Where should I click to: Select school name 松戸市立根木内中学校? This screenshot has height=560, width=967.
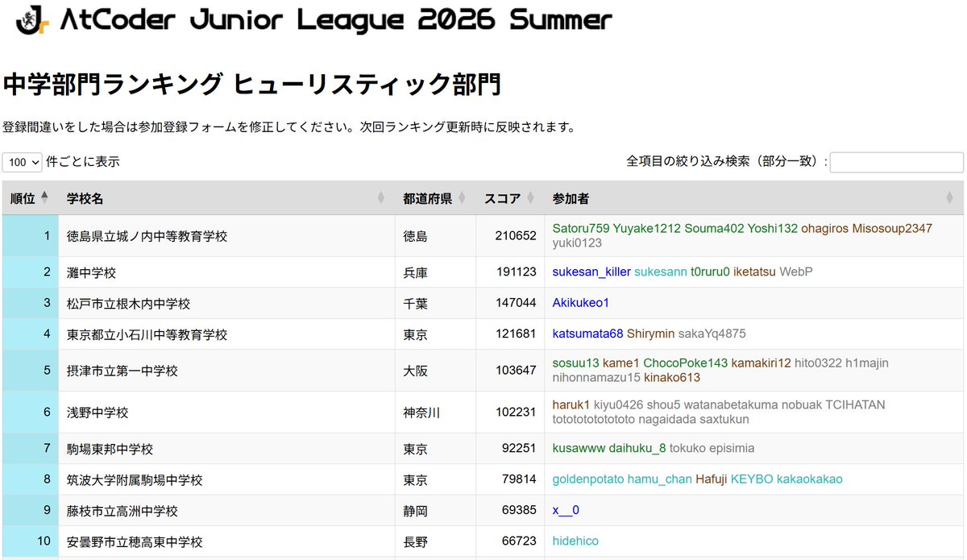click(x=128, y=303)
